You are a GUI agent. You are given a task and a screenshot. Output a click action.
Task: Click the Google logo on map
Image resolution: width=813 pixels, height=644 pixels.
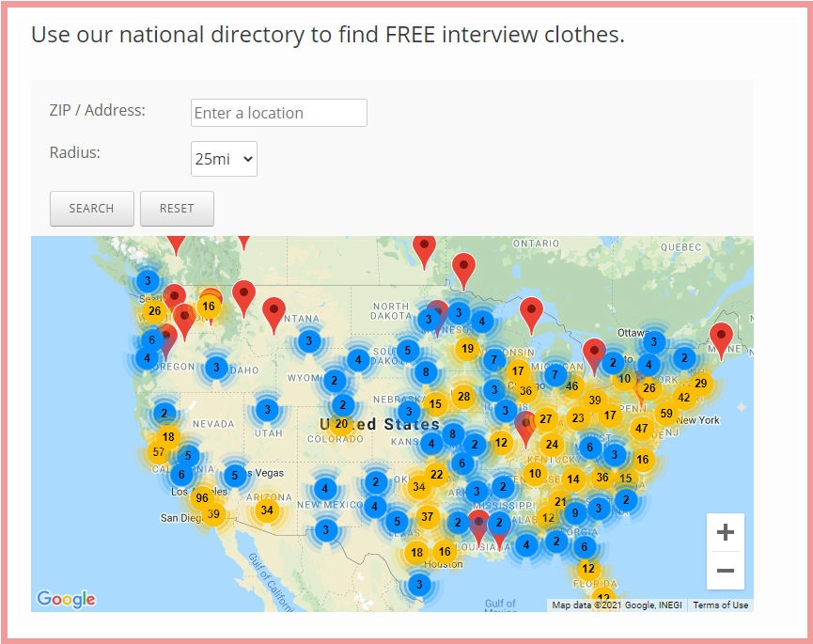coord(67,598)
